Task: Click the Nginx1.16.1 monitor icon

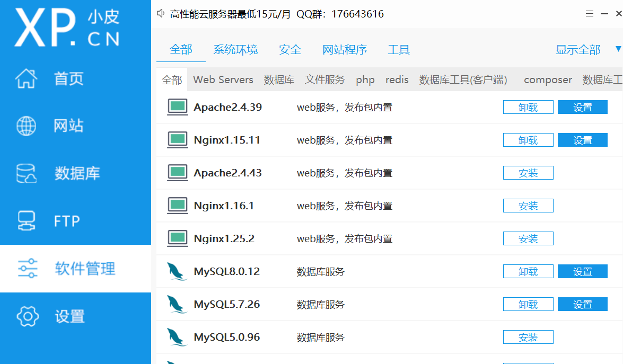Action: pos(177,206)
